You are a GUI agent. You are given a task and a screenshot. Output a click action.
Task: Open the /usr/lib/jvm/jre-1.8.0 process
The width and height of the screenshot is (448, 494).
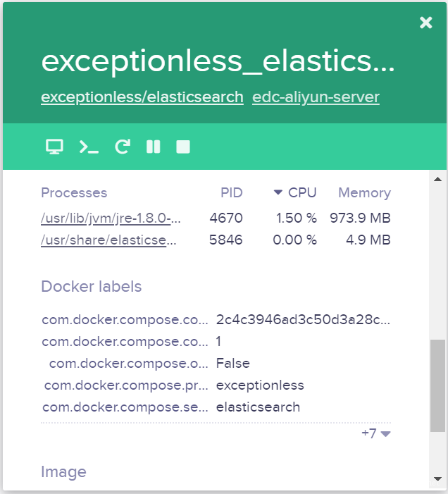coord(111,218)
